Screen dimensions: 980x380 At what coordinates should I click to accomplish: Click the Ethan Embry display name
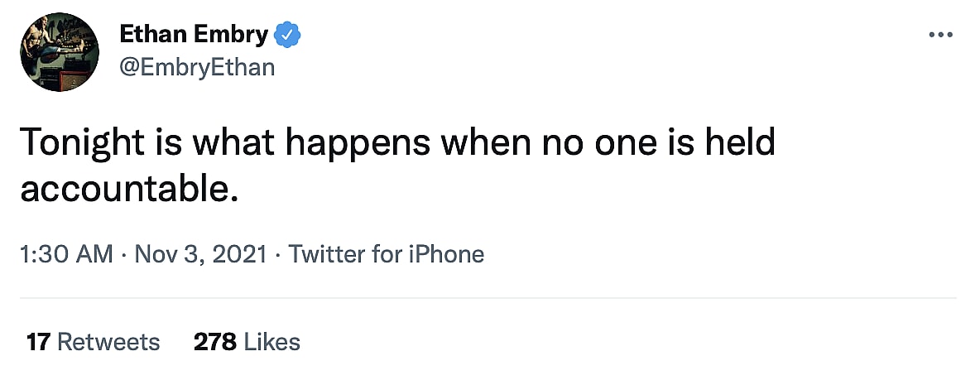[194, 35]
